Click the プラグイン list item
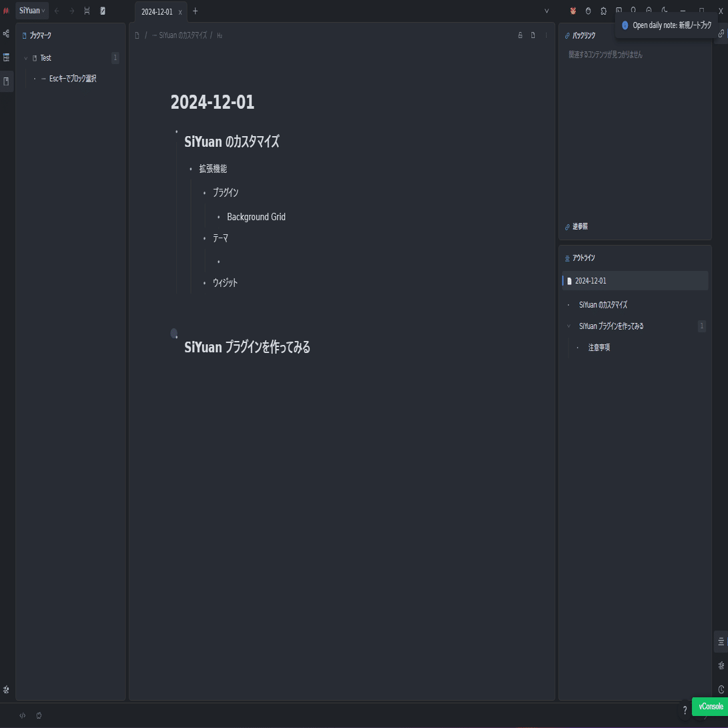The width and height of the screenshot is (728, 728). (226, 192)
